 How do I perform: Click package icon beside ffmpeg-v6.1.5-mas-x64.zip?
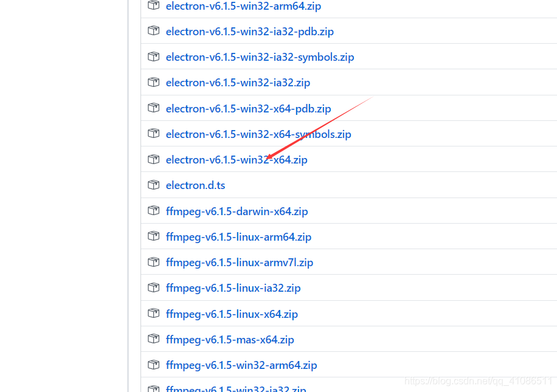coord(153,339)
